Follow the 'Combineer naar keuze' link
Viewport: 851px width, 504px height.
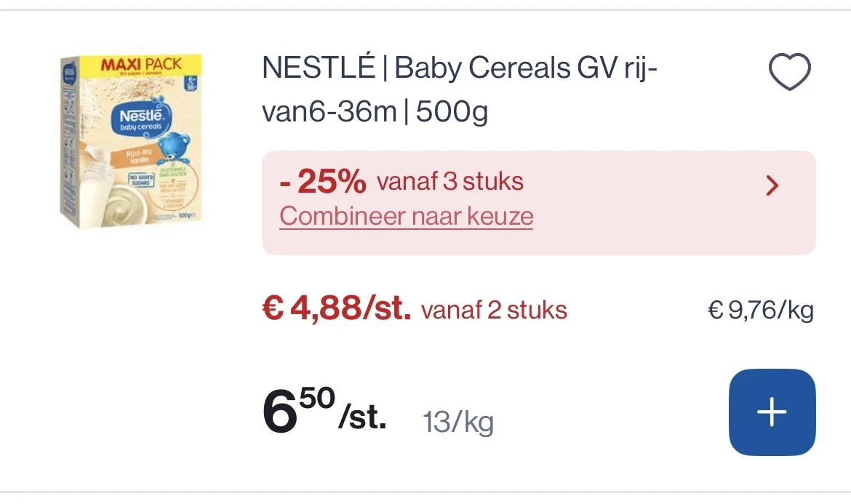click(406, 216)
